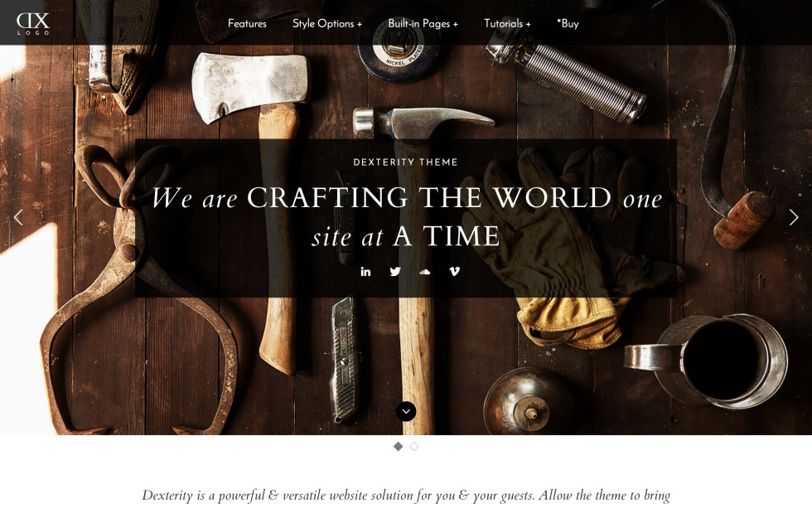Advance to next slide with right arrow
The image size is (812, 508).
(794, 217)
